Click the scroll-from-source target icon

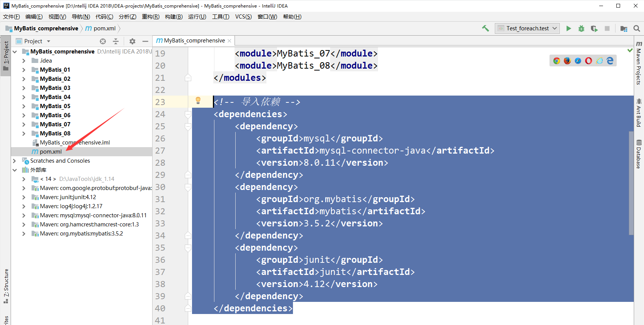click(x=103, y=41)
